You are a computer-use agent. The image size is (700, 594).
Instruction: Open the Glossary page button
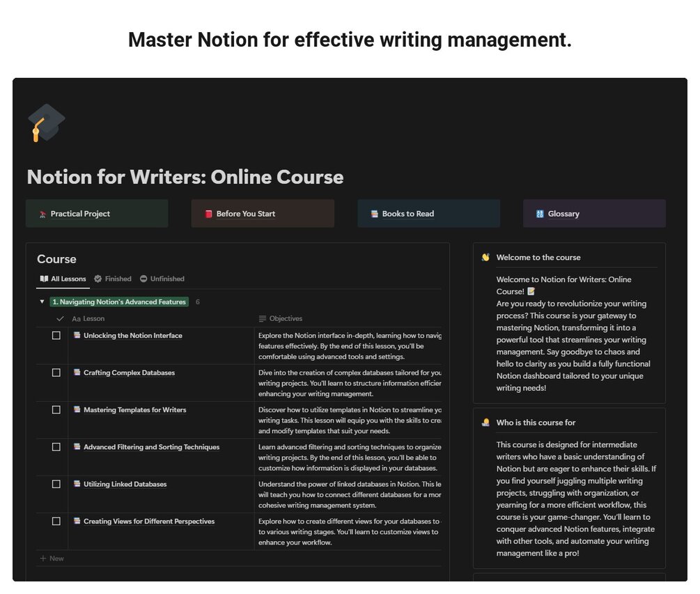(x=594, y=214)
